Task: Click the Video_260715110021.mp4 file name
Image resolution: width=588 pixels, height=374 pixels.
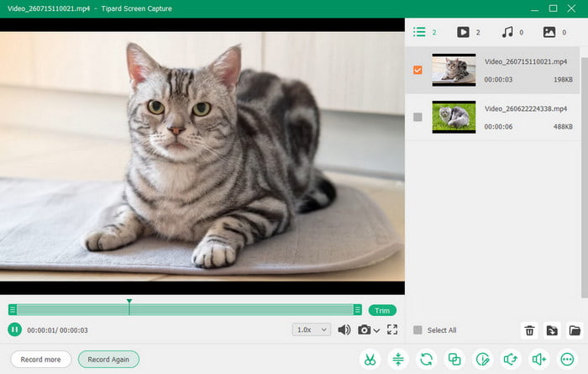Action: [x=525, y=61]
